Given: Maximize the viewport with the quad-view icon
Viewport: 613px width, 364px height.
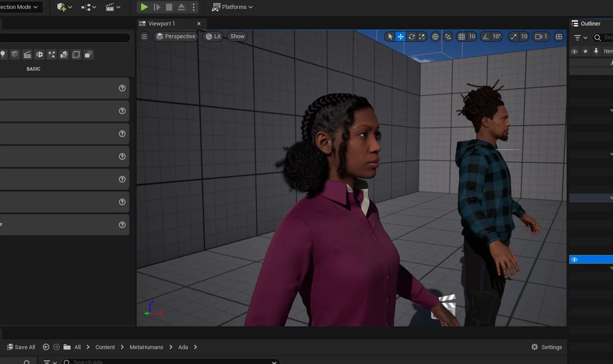Looking at the screenshot, I should click(x=559, y=37).
